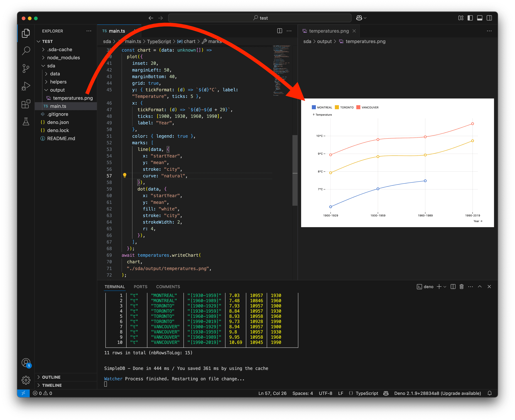The image size is (515, 420).
Task: Expand the node_modules folder
Action: (43, 58)
